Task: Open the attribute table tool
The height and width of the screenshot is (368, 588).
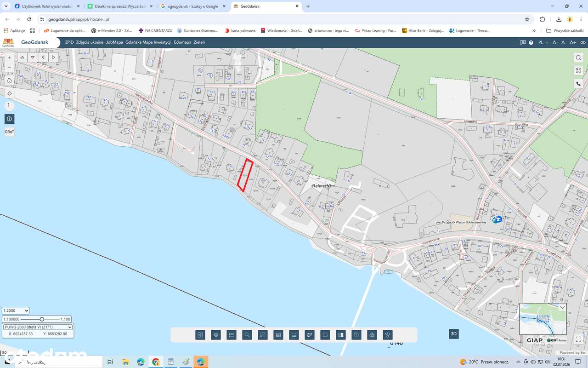Action: tap(278, 335)
